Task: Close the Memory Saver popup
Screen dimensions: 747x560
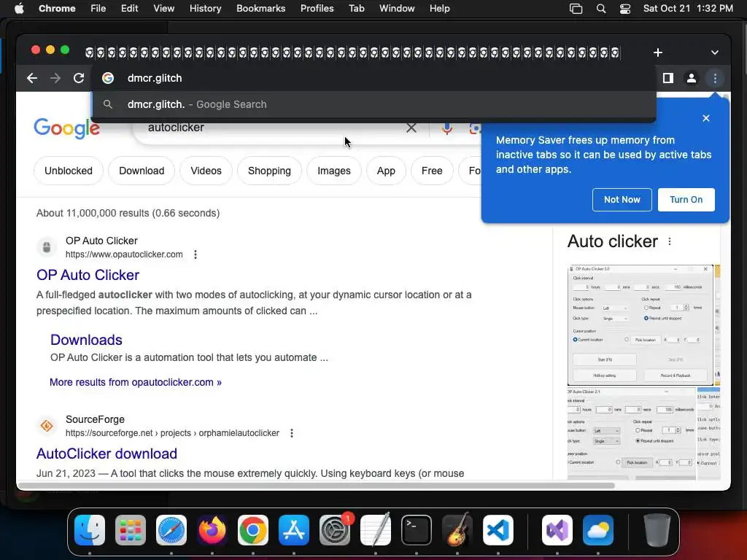Action: coord(706,118)
